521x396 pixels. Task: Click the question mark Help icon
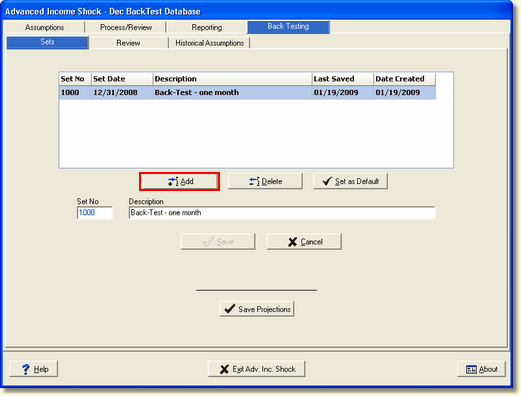pyautogui.click(x=26, y=369)
